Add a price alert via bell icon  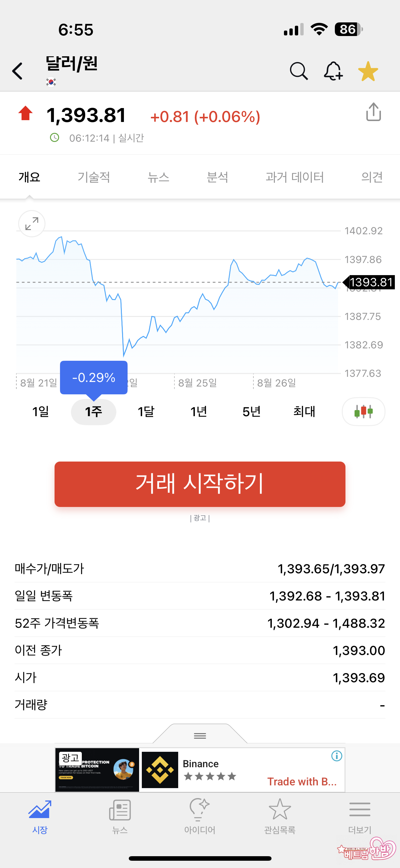coord(333,71)
